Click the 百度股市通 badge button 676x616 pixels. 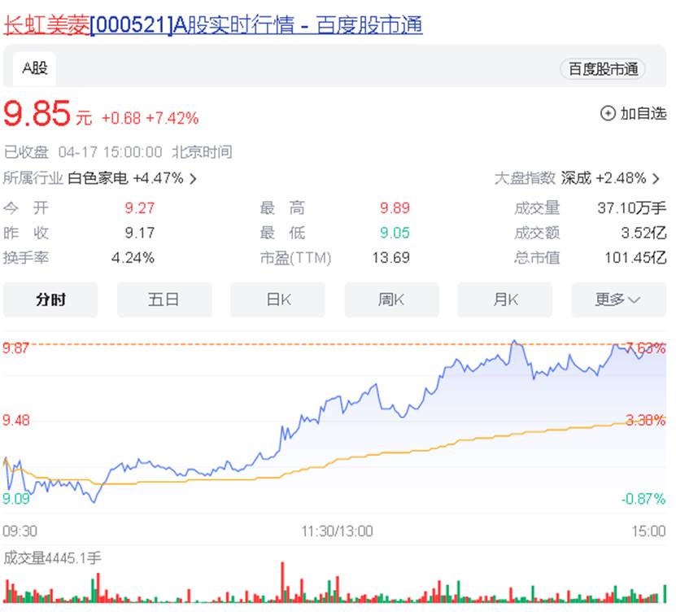point(602,69)
